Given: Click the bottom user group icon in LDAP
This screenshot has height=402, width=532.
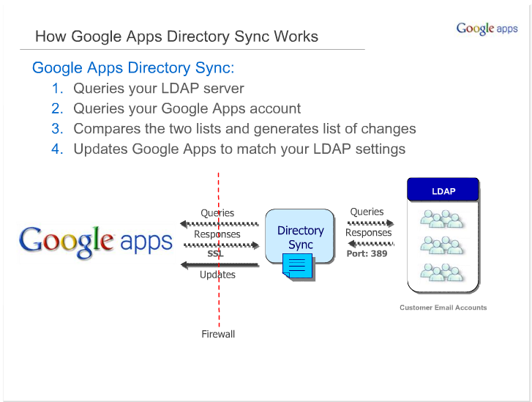Looking at the screenshot, I should 442,272.
